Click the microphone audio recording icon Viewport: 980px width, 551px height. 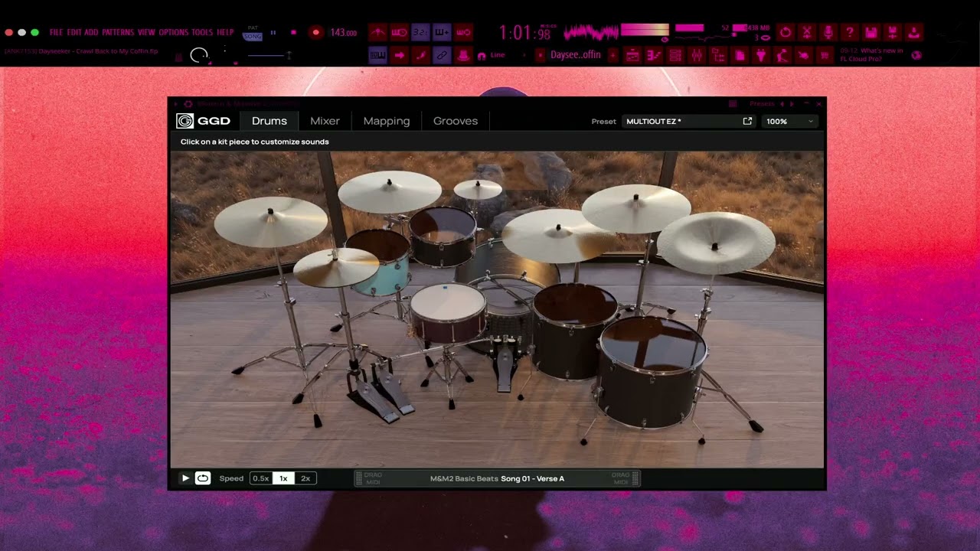[828, 32]
